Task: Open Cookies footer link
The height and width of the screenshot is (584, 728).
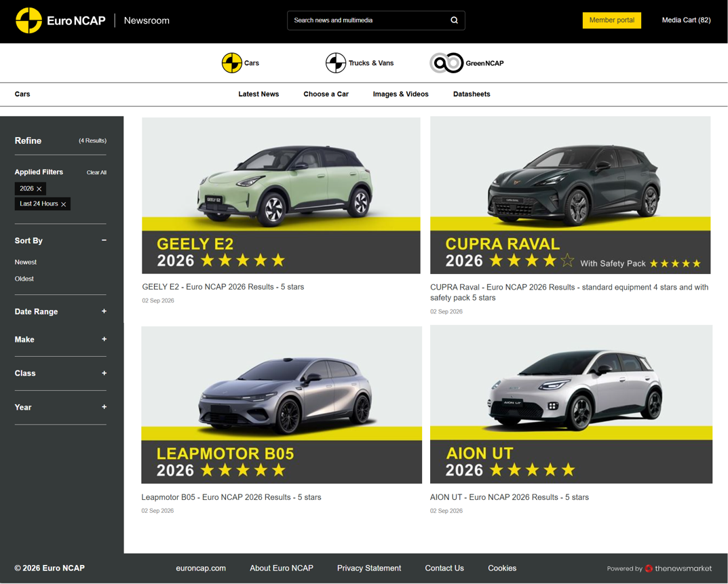Action: pyautogui.click(x=502, y=568)
